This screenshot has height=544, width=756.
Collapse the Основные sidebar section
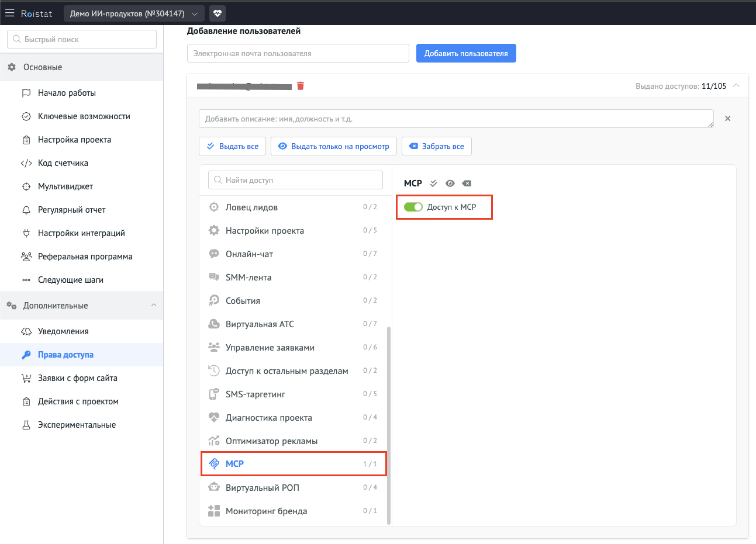coord(81,67)
